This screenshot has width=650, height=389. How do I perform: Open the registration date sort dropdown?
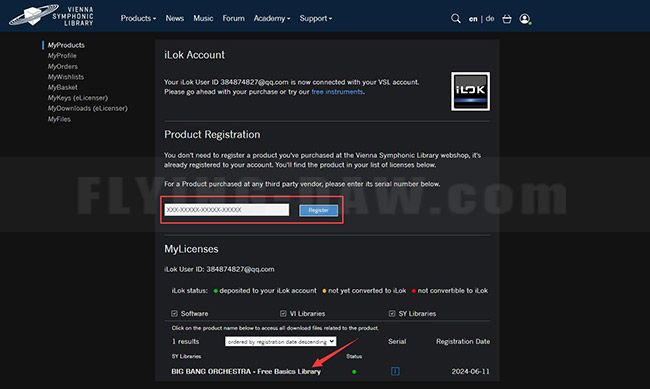coord(281,342)
